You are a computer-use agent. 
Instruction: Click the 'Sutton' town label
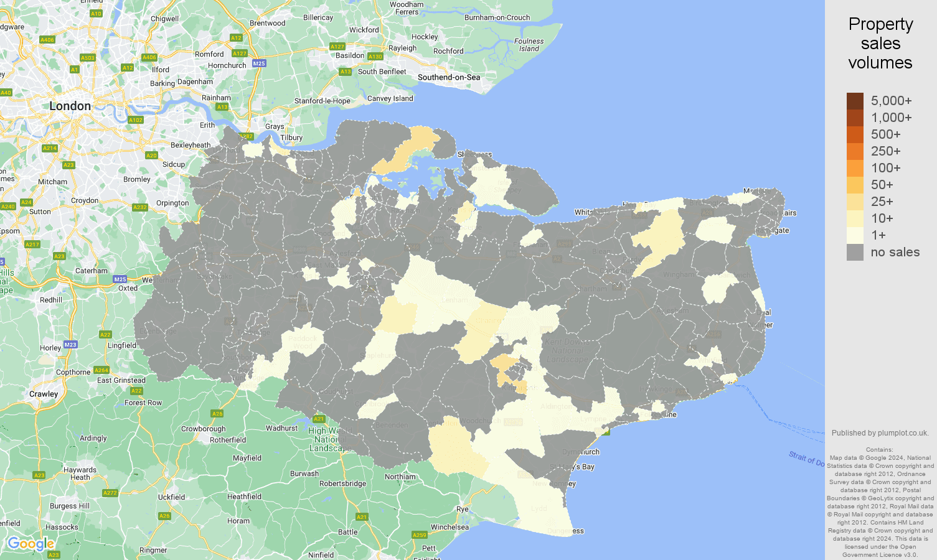pyautogui.click(x=40, y=212)
